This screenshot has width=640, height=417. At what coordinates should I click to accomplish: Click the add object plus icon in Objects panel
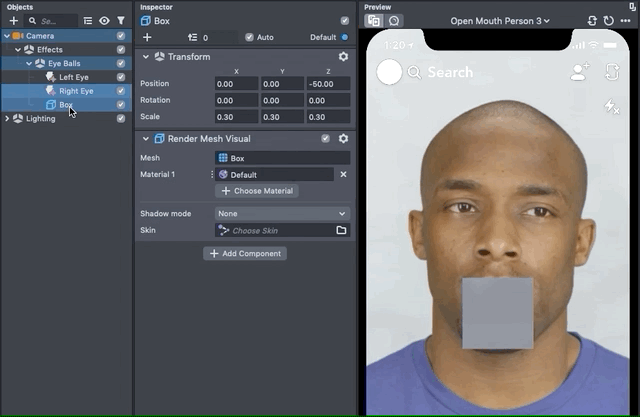point(14,20)
